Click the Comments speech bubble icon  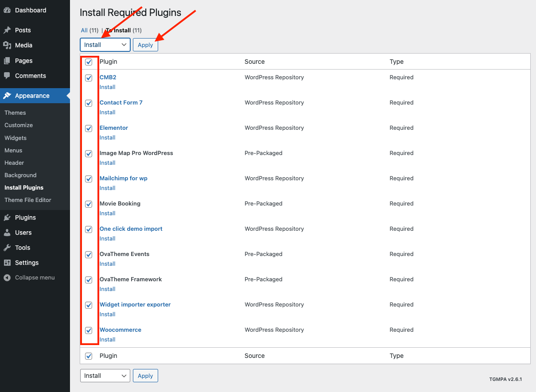tap(7, 76)
